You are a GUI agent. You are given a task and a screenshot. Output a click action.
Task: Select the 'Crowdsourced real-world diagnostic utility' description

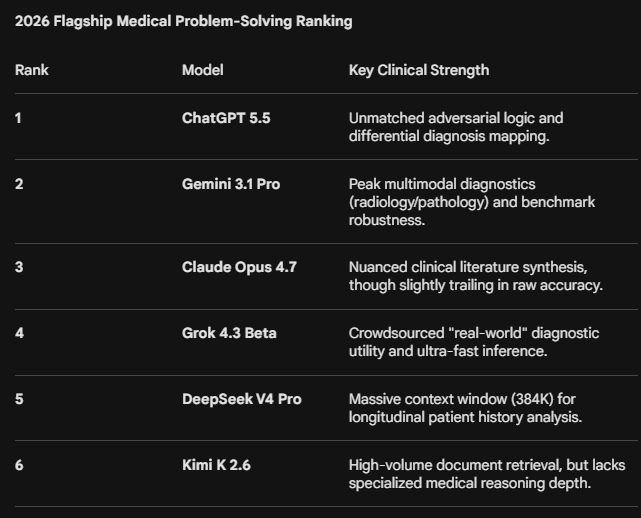tap(473, 342)
